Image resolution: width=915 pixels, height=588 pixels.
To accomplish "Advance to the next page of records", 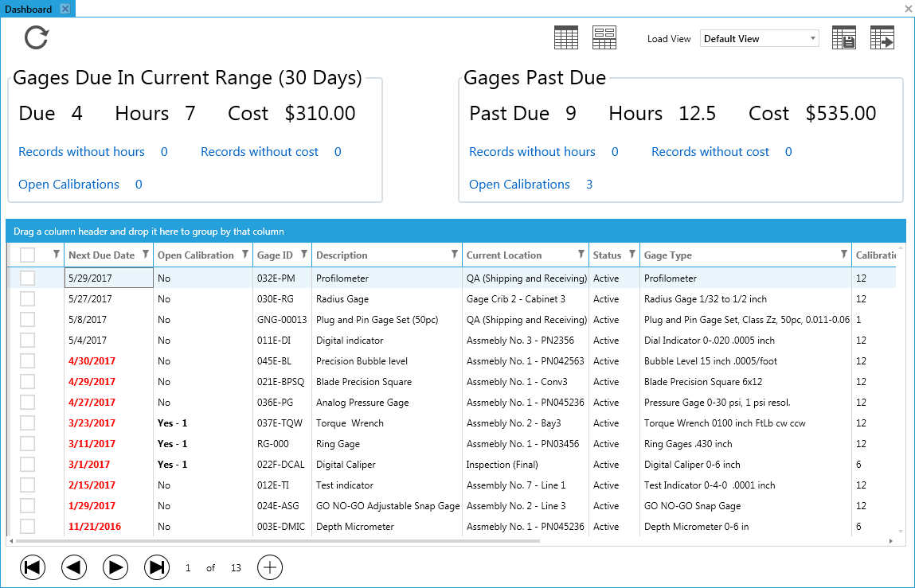I will click(x=115, y=567).
